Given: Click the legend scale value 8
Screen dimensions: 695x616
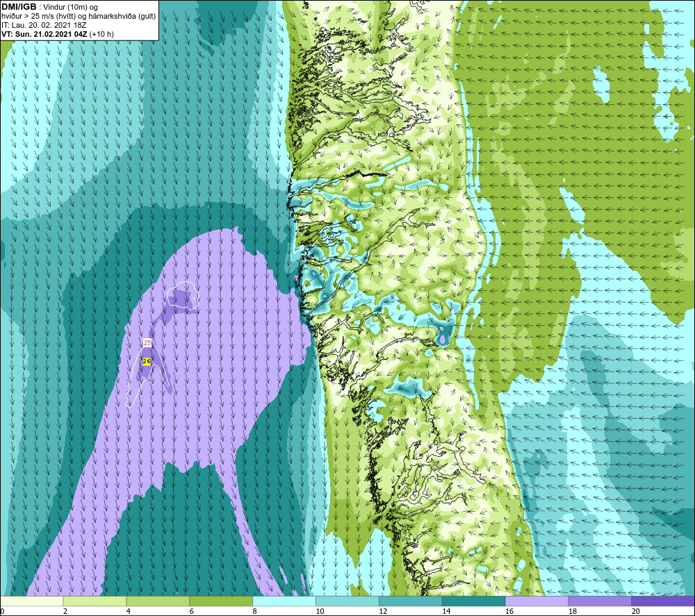Looking at the screenshot, I should point(255,611).
